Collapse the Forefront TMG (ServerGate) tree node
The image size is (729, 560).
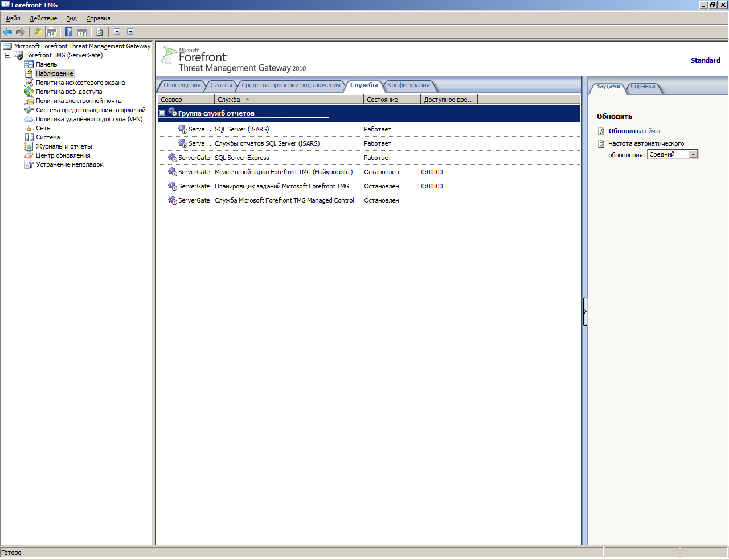point(7,55)
